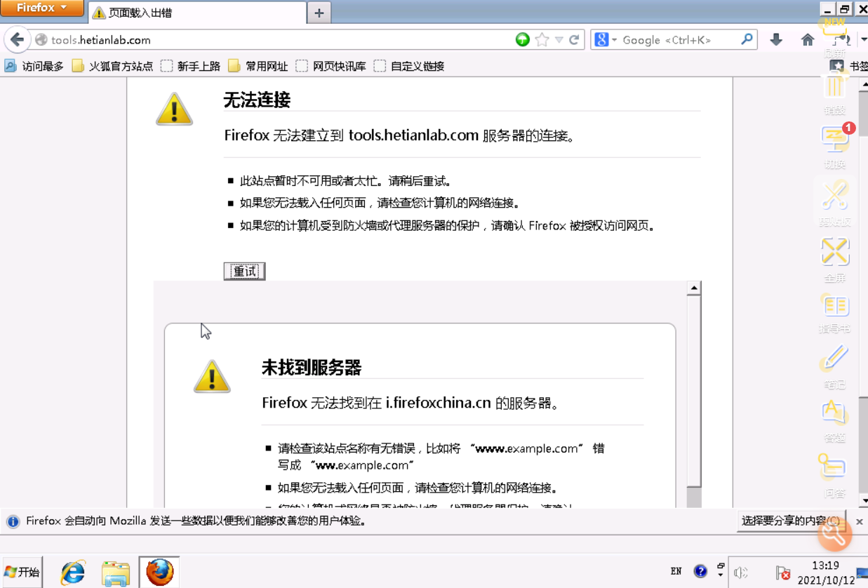868x588 pixels.
Task: Open Windows 开始 start button
Action: [x=22, y=572]
